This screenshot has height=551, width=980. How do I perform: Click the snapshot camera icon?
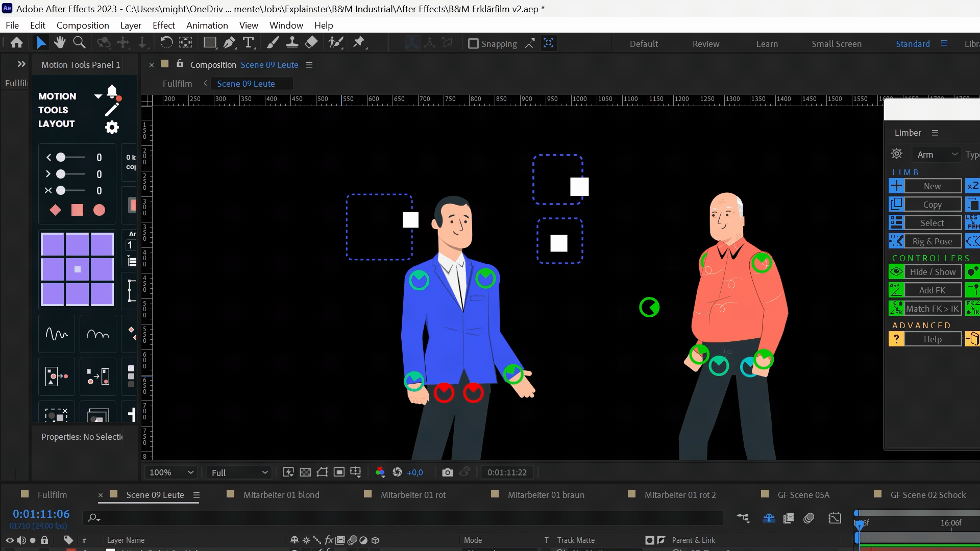pyautogui.click(x=448, y=472)
